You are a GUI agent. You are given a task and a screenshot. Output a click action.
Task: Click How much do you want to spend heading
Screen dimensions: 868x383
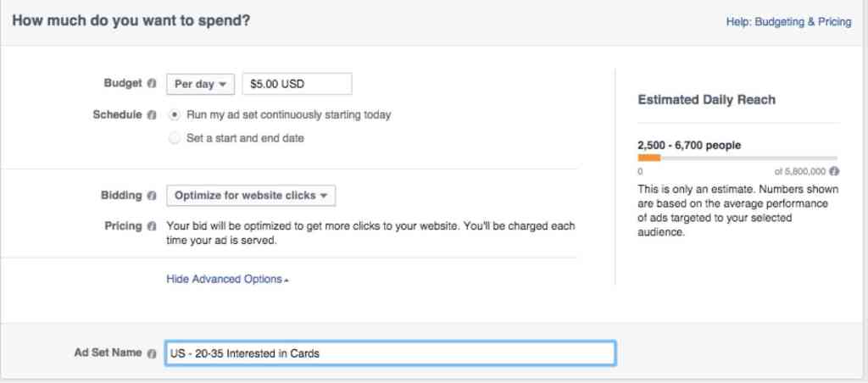point(131,21)
